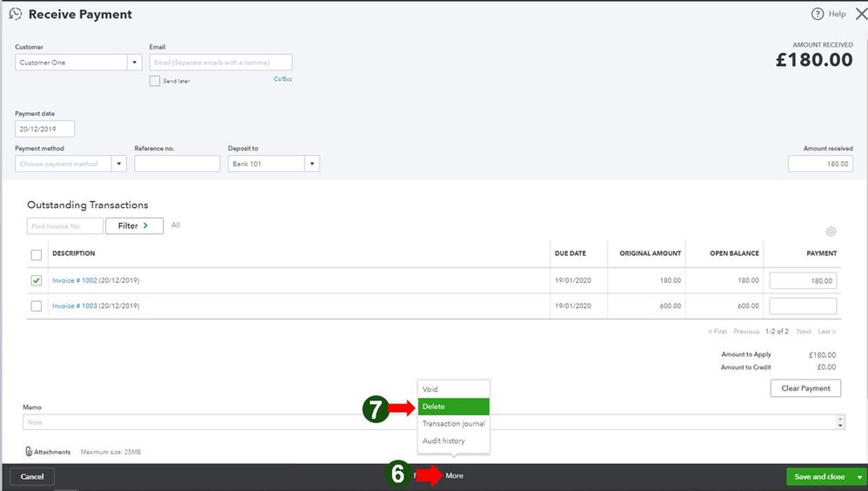Screen dimensions: 868x491
Task: Close the Receive Payment window
Action: [861, 14]
